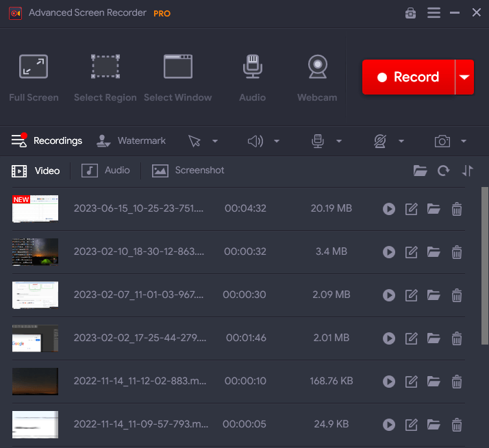This screenshot has width=489, height=448.
Task: Delete the 2023-02-10 recording
Action: point(457,252)
